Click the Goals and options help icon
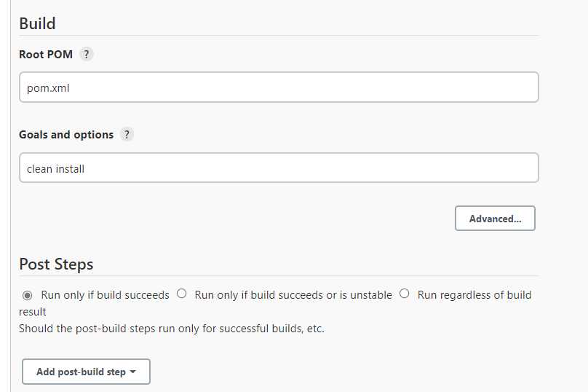The image size is (588, 392). pos(127,134)
